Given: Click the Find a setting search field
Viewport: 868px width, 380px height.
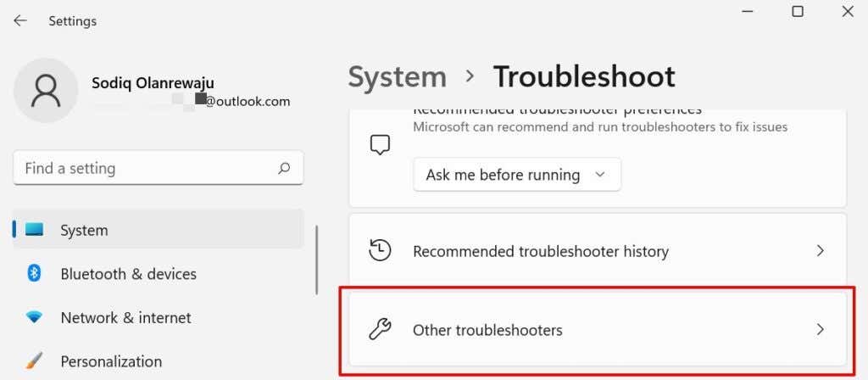Looking at the screenshot, I should coord(144,168).
